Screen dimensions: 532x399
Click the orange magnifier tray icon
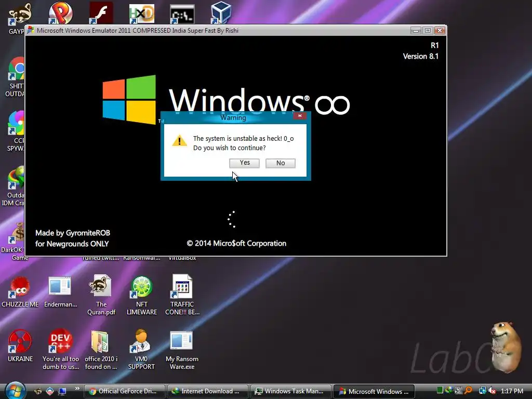pos(469,391)
